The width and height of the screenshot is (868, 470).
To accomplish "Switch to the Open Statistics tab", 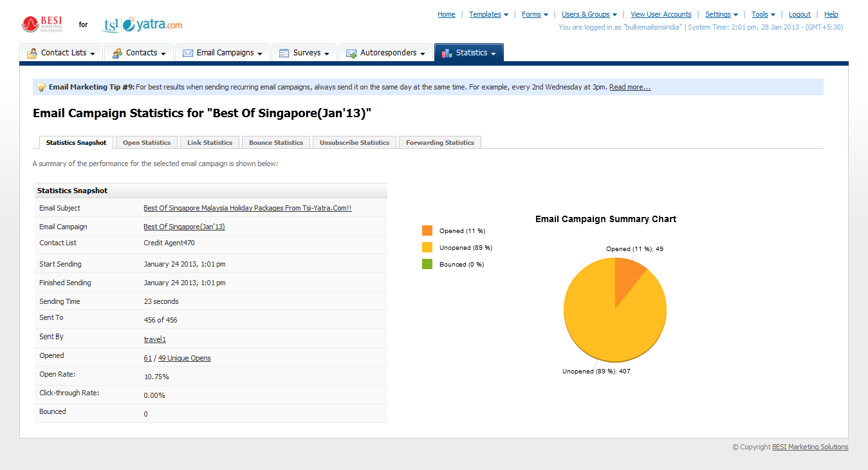I will tap(147, 142).
